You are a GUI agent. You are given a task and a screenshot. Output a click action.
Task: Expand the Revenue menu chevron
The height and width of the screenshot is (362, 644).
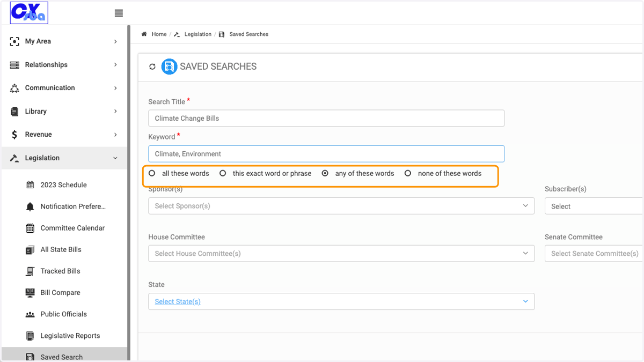pos(115,135)
